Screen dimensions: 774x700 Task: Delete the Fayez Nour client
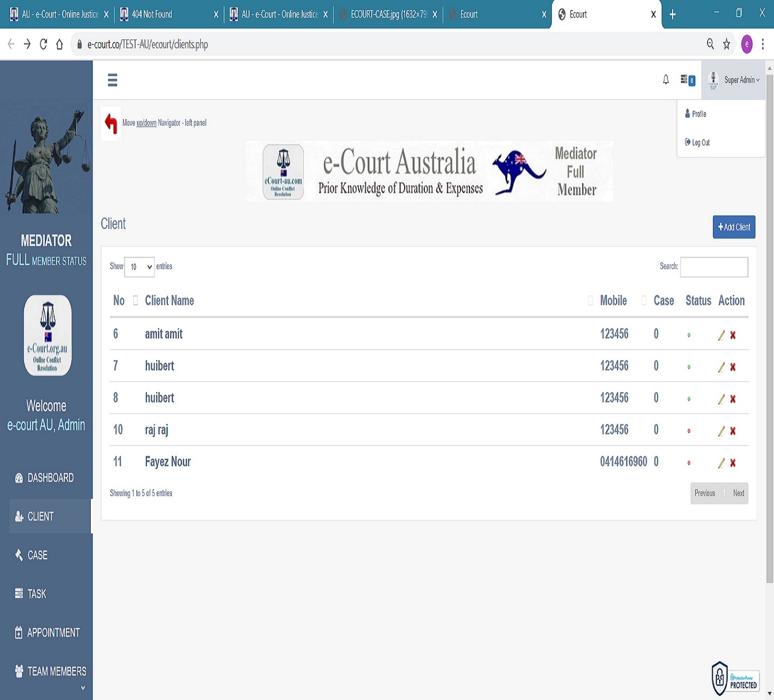pyautogui.click(x=733, y=463)
